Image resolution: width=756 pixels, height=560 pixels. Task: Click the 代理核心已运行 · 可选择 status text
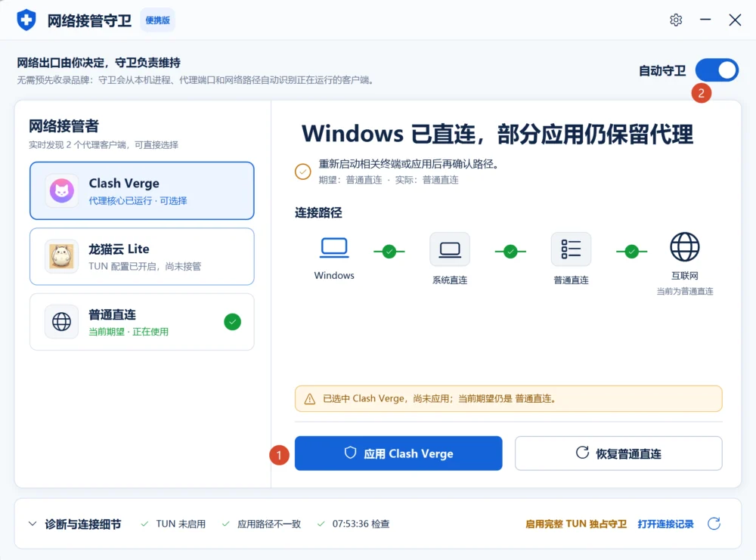pyautogui.click(x=138, y=200)
